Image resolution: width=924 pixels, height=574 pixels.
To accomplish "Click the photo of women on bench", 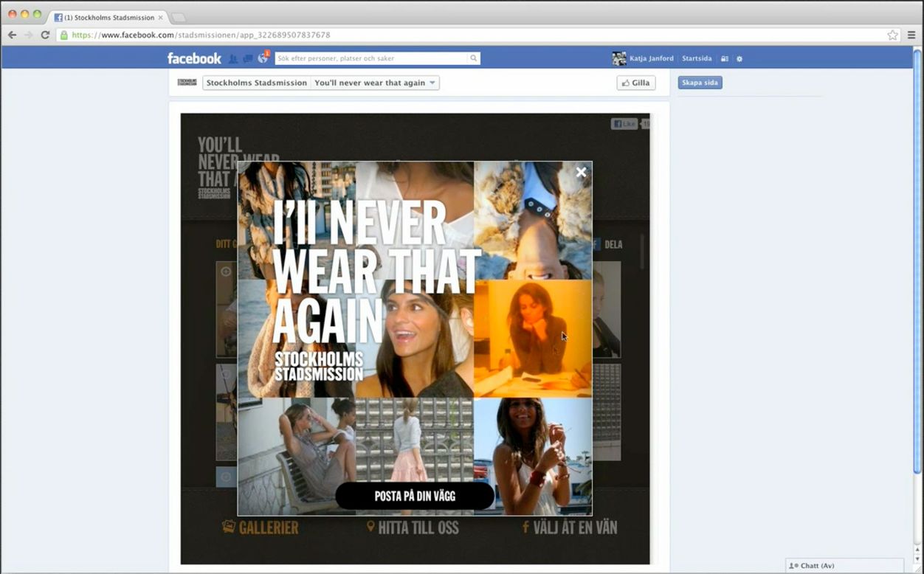I will pyautogui.click(x=297, y=456).
